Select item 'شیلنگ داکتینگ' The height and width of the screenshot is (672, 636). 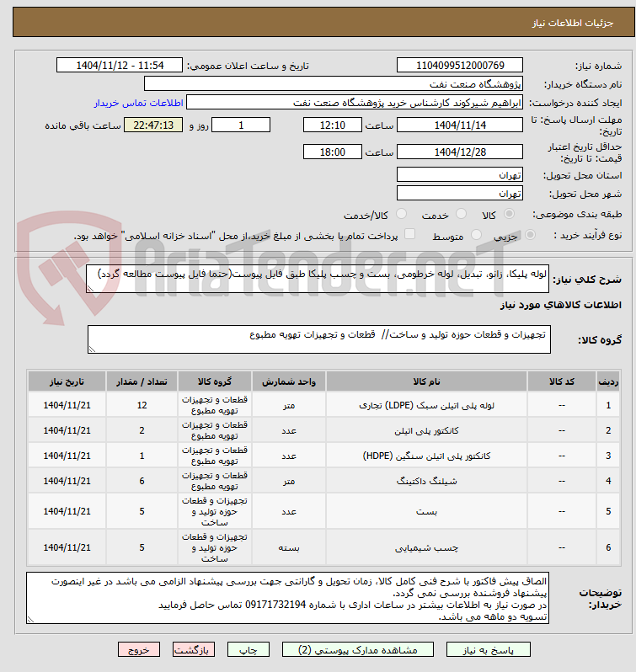point(426,481)
